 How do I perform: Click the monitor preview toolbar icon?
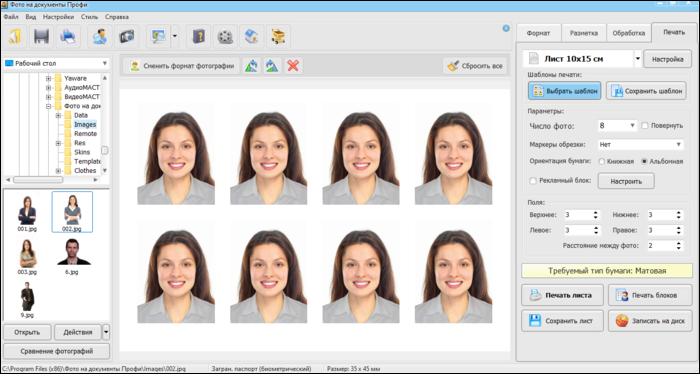[158, 37]
